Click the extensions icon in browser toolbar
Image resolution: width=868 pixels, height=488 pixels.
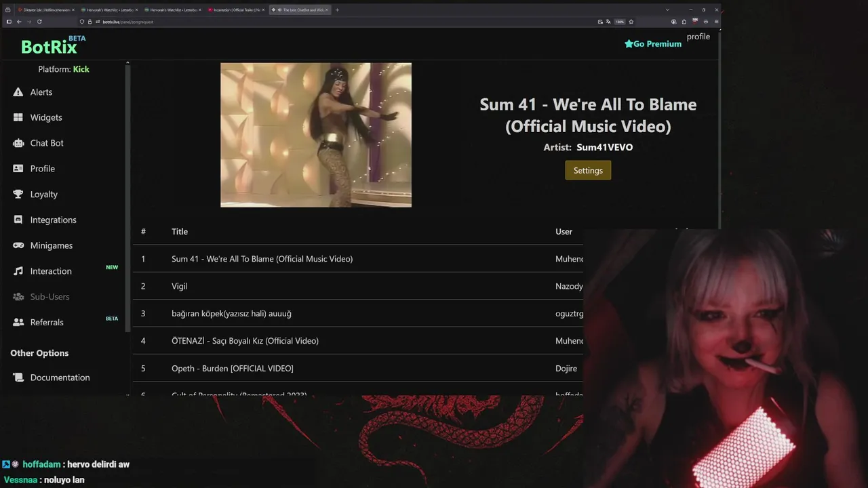click(684, 22)
